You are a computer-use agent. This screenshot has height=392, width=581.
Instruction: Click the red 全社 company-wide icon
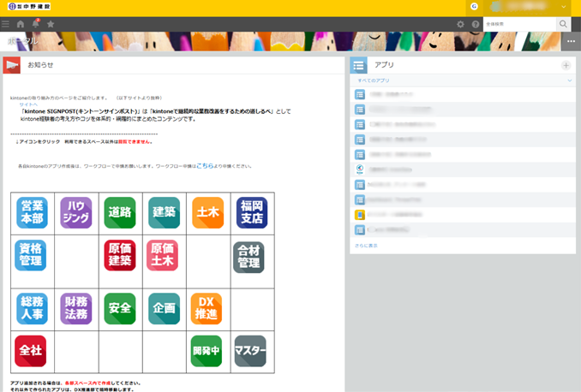click(x=31, y=351)
